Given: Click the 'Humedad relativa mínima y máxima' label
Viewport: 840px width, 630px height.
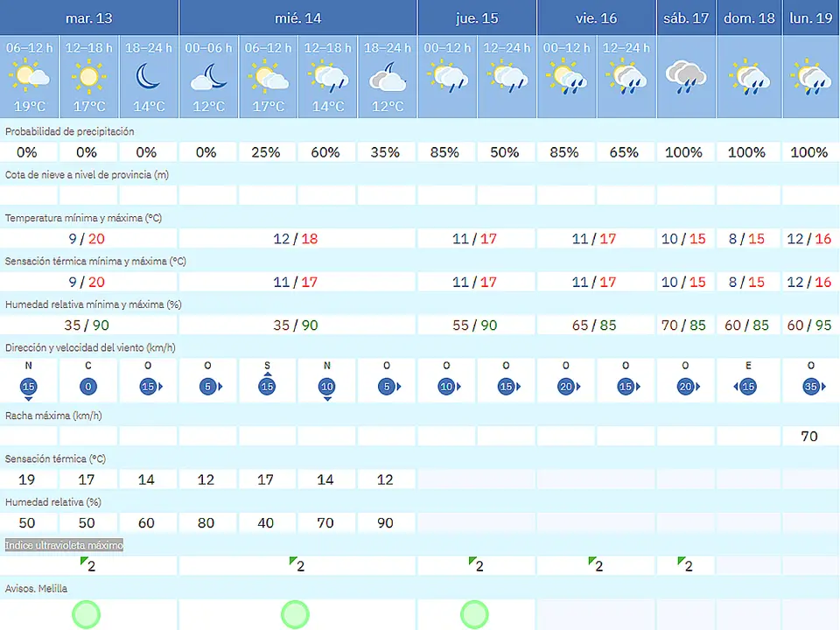Looking at the screenshot, I should pos(94,304).
